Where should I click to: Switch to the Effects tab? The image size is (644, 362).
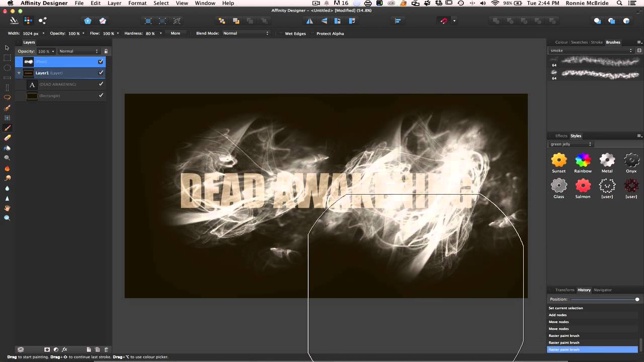click(x=561, y=136)
